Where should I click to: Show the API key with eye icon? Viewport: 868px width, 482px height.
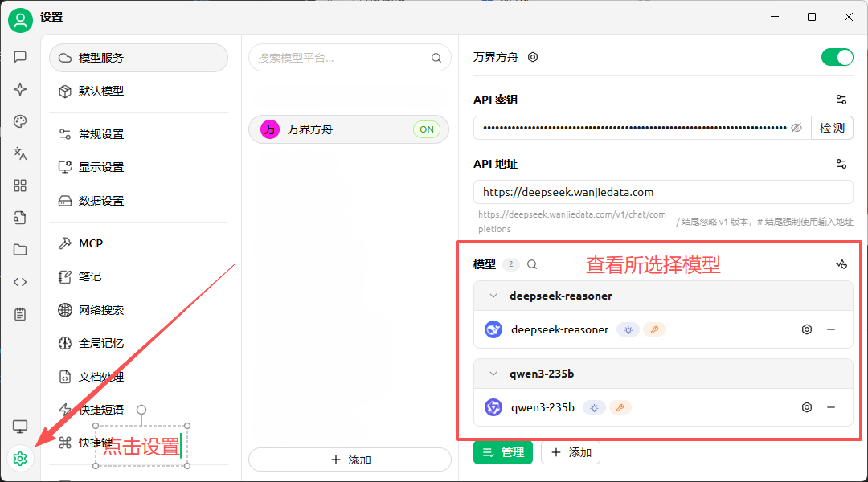coord(796,128)
